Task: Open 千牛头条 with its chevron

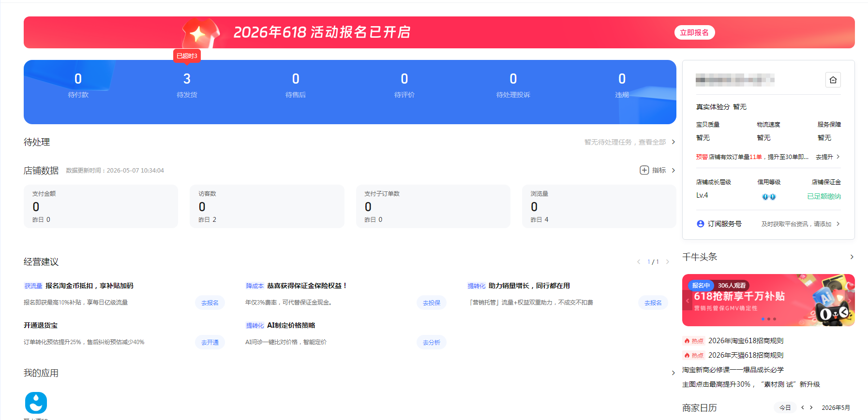Action: click(x=852, y=257)
